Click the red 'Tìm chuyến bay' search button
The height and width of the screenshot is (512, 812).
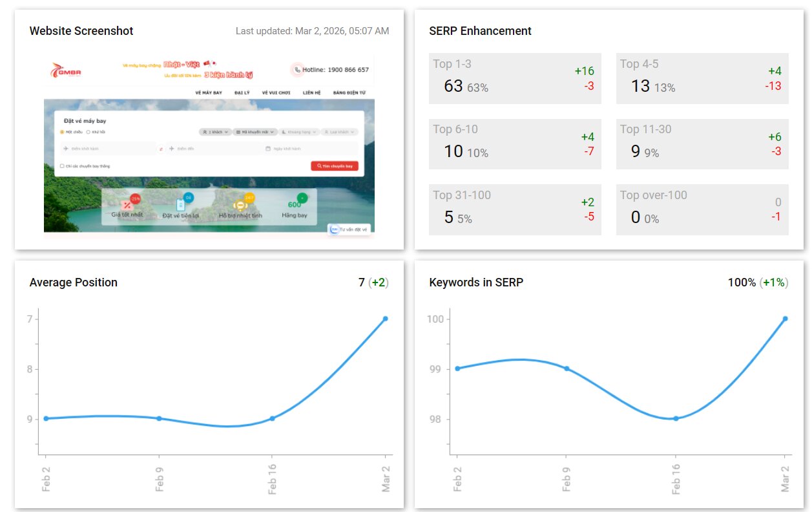tap(335, 166)
